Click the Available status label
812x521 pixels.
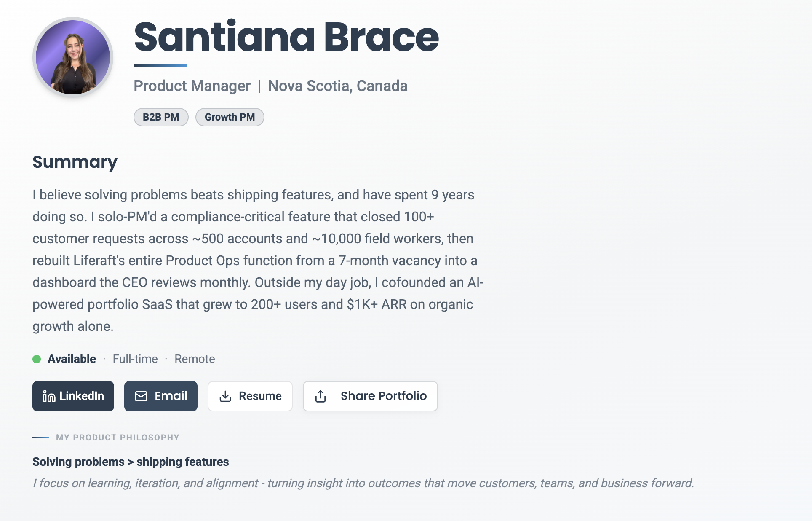click(x=72, y=359)
